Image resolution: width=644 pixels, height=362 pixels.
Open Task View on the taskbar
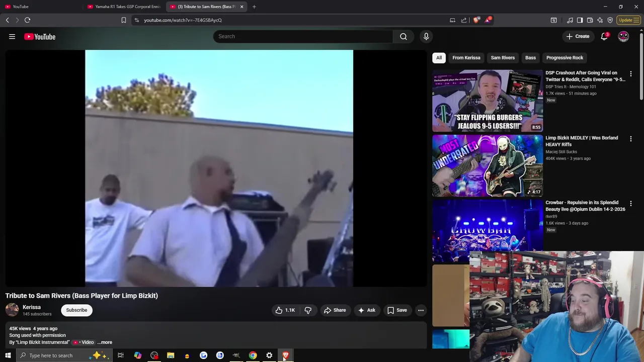coord(121,355)
